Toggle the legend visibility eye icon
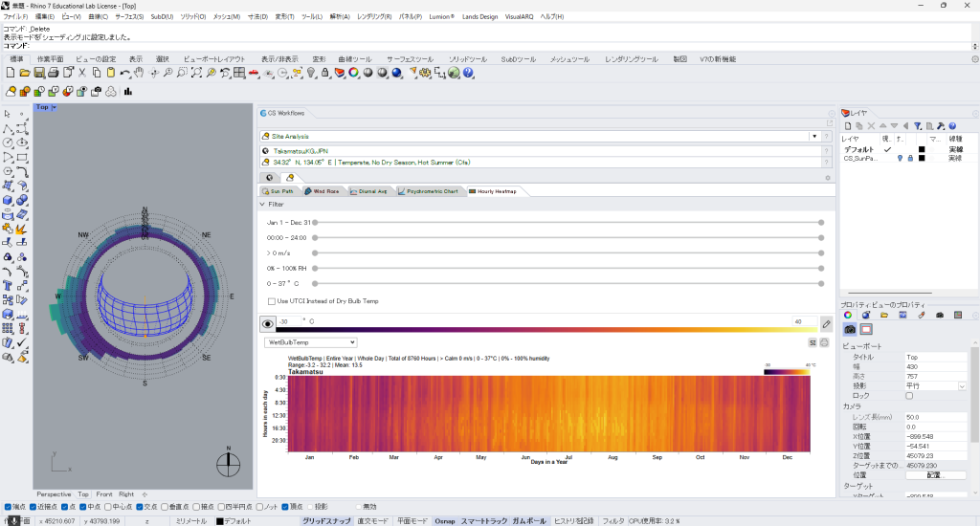The width and height of the screenshot is (980, 526). point(268,324)
